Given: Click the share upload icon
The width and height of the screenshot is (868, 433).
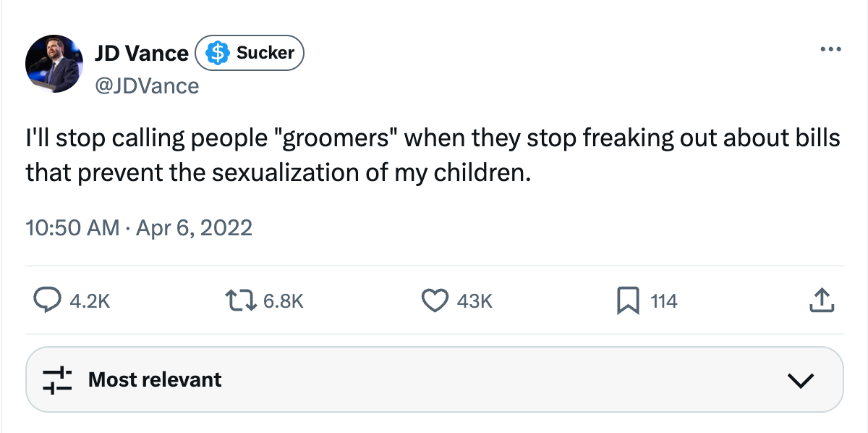Looking at the screenshot, I should [x=821, y=301].
